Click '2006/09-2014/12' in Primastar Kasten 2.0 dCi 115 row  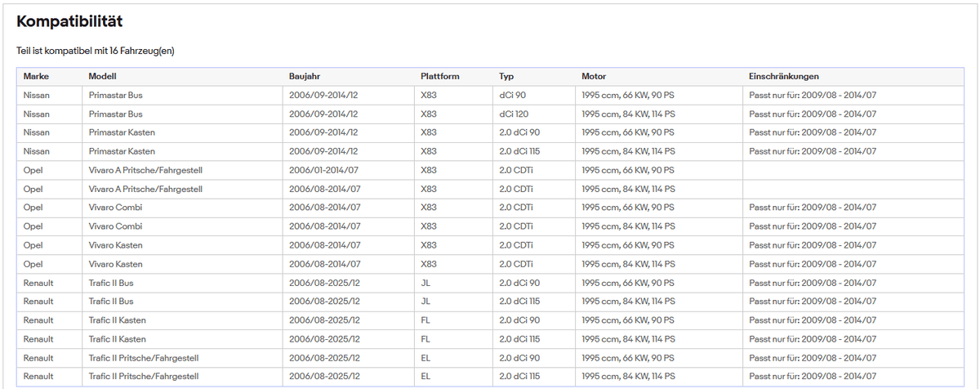pos(323,151)
